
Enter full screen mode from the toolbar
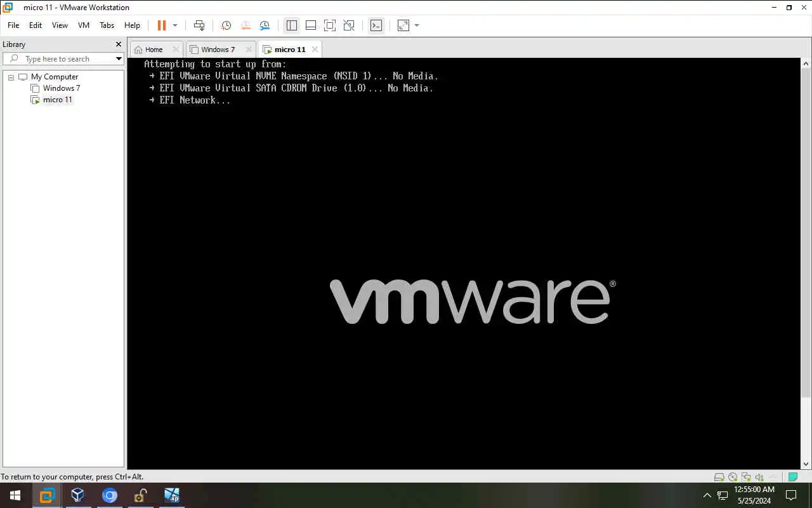point(330,25)
